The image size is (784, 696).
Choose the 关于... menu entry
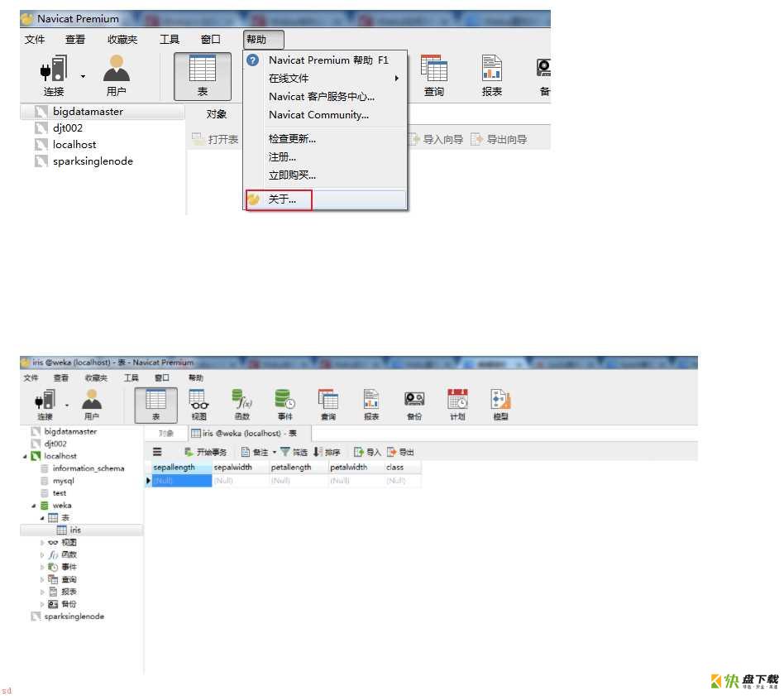pos(326,199)
